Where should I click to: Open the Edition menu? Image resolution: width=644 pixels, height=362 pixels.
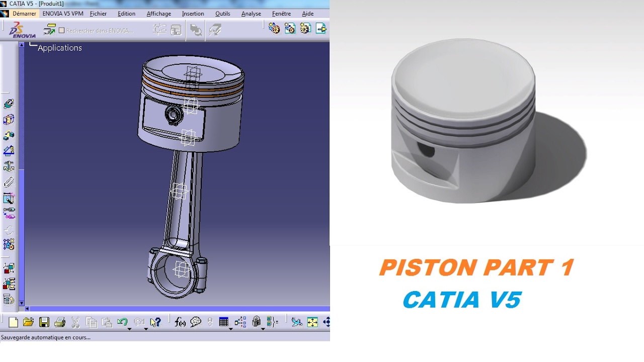tap(126, 14)
